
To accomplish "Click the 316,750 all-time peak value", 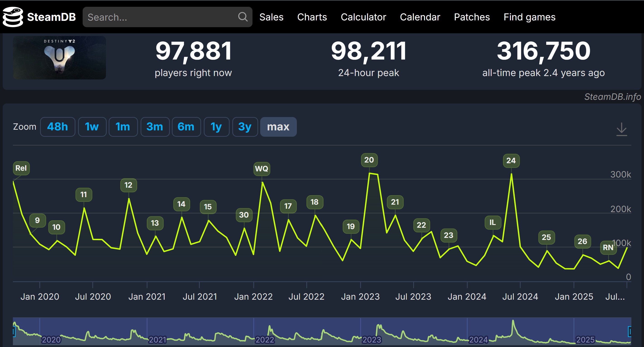I will click(x=543, y=51).
